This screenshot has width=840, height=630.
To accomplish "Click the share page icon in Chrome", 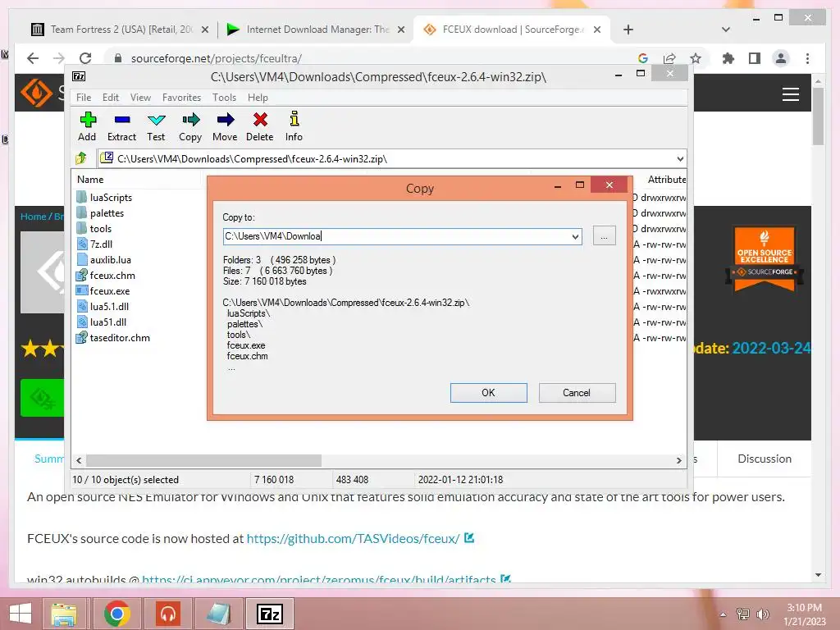I will pyautogui.click(x=669, y=58).
